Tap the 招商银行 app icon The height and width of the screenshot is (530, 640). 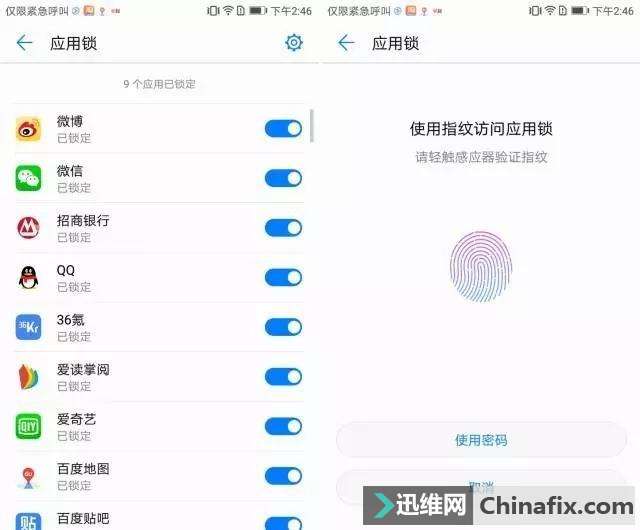[28, 228]
